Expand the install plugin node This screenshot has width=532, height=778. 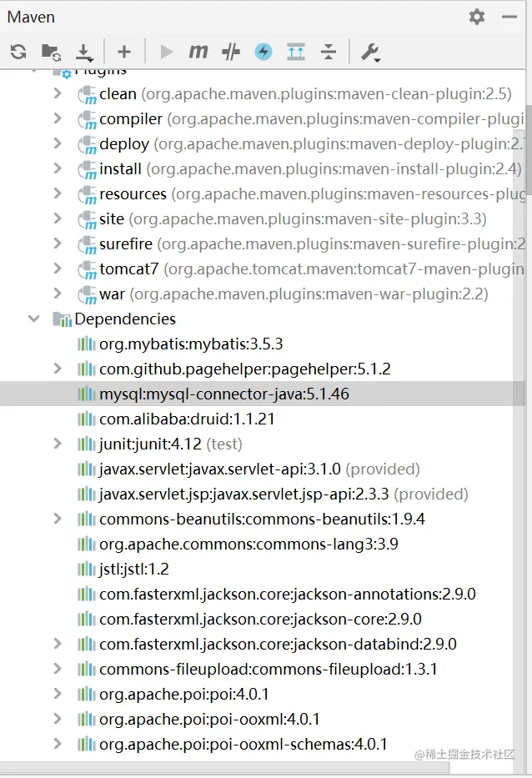pos(58,168)
